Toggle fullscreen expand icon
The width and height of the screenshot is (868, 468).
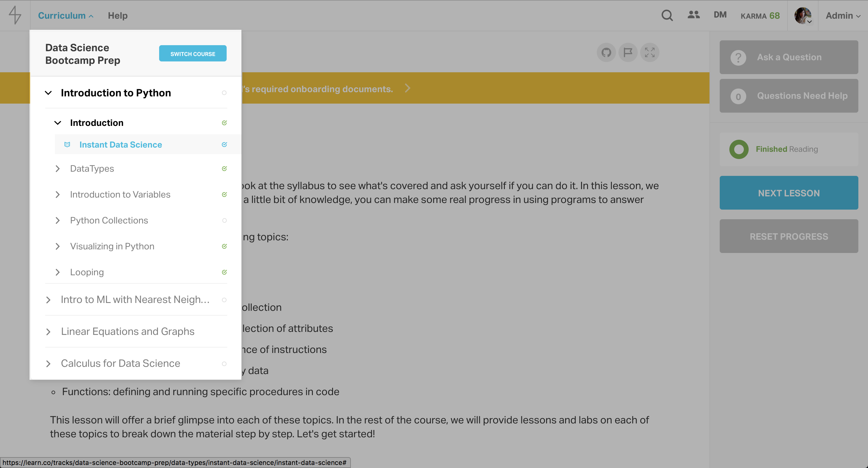pyautogui.click(x=650, y=52)
